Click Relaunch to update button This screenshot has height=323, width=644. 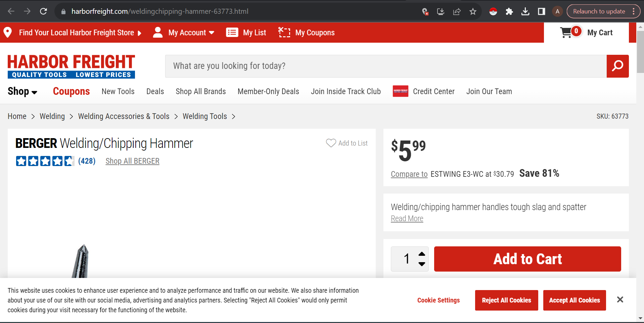[599, 11]
